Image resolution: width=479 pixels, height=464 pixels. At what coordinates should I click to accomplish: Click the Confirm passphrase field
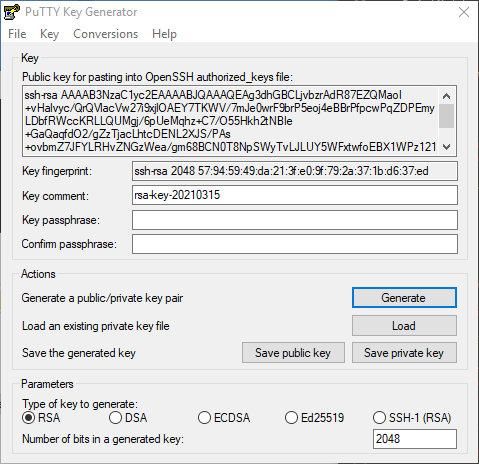click(x=295, y=244)
